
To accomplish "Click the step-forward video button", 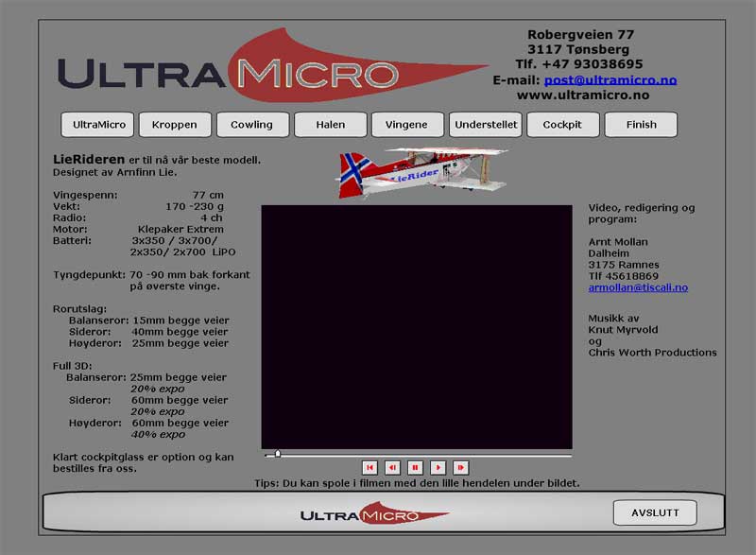I will tap(460, 467).
